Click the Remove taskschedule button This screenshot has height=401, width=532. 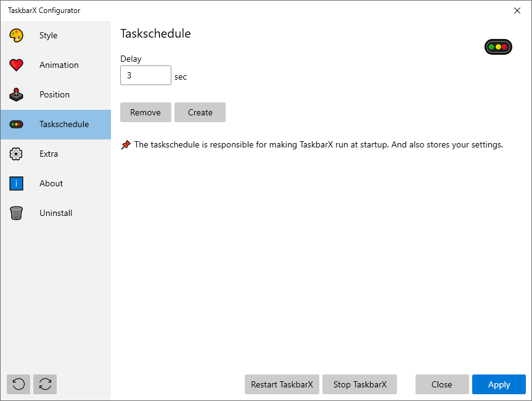pyautogui.click(x=145, y=112)
